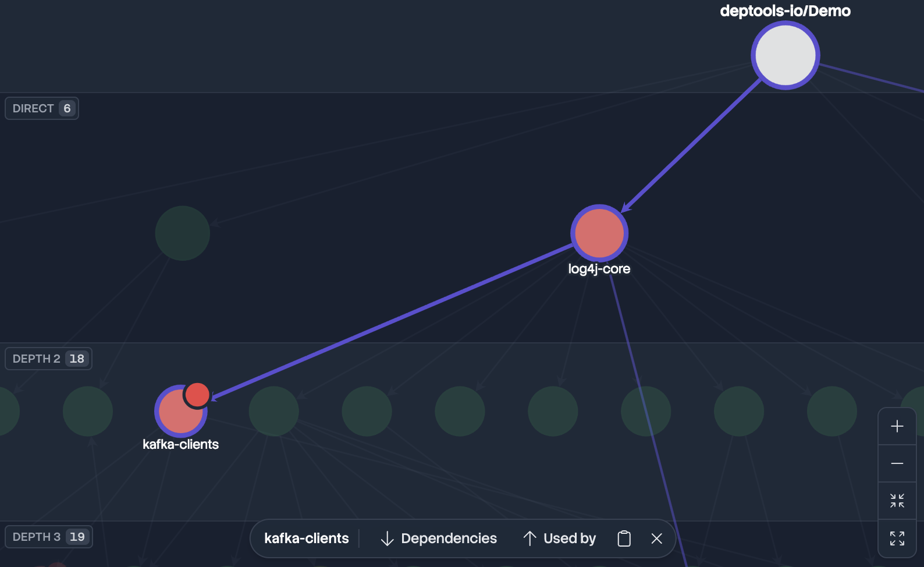Select the log4j-core node
Image resolution: width=924 pixels, height=567 pixels.
[x=599, y=233]
